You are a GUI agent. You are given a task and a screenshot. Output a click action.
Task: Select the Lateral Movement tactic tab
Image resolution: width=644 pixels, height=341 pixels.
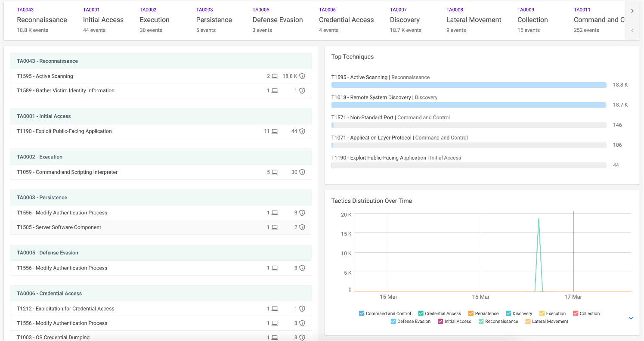(474, 20)
